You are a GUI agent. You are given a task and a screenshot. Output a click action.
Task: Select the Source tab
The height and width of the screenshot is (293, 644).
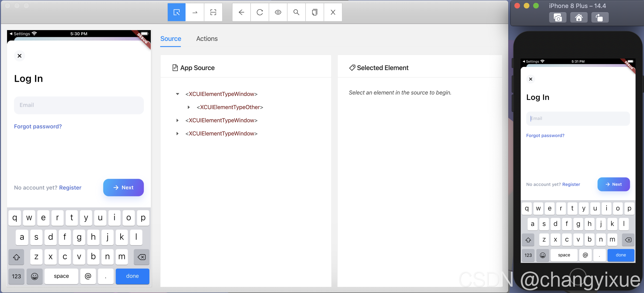(x=171, y=39)
